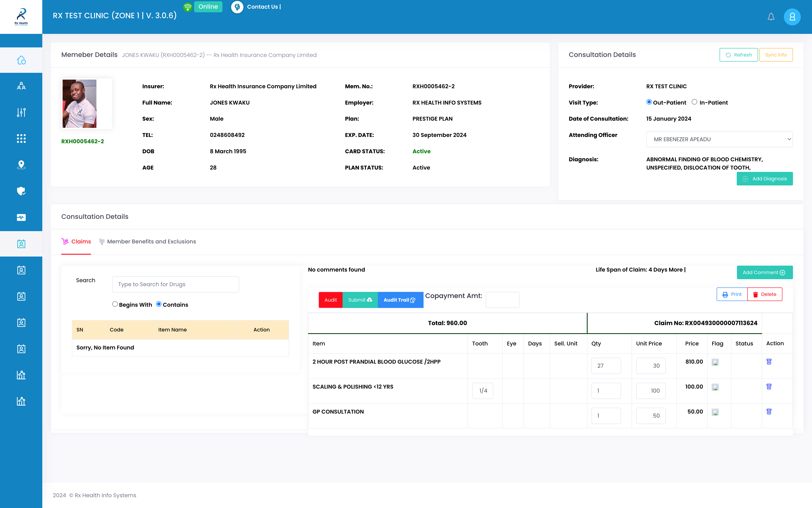Image resolution: width=812 pixels, height=508 pixels.
Task: Open the map location pin sidebar icon
Action: [x=21, y=165]
